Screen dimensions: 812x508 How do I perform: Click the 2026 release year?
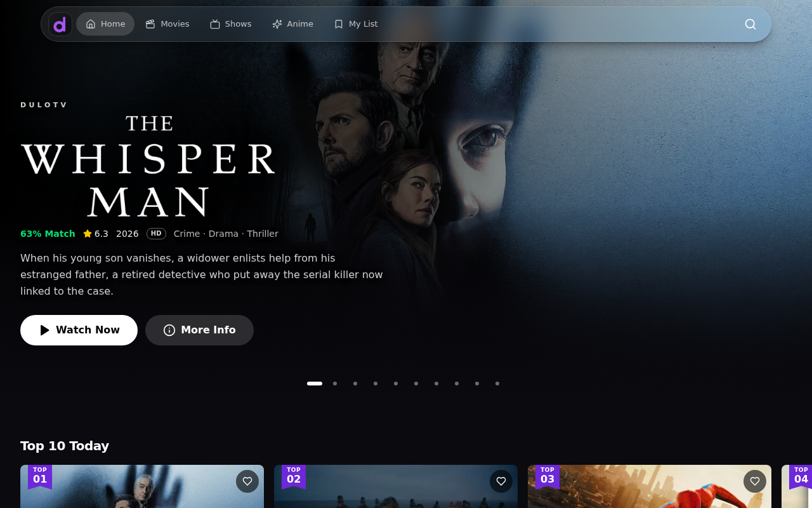128,234
